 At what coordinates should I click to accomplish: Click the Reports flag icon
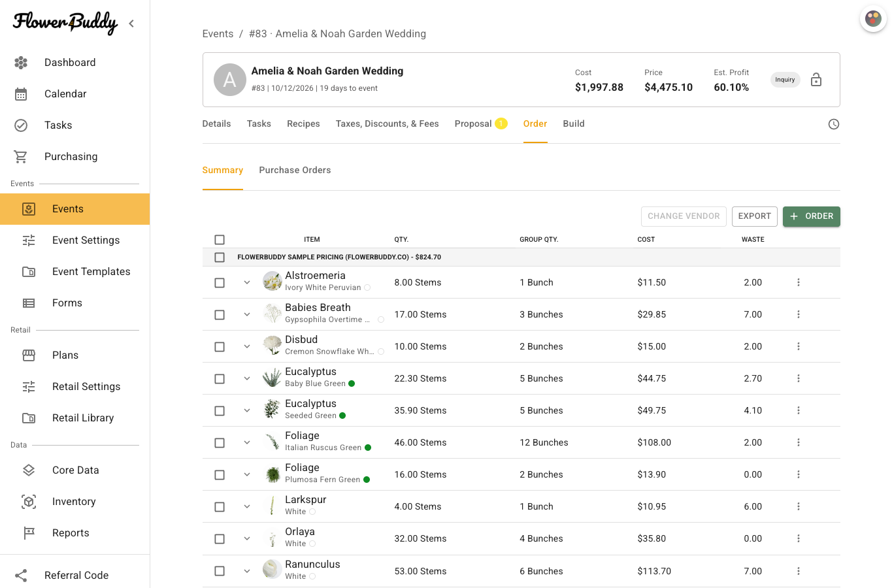tap(29, 533)
